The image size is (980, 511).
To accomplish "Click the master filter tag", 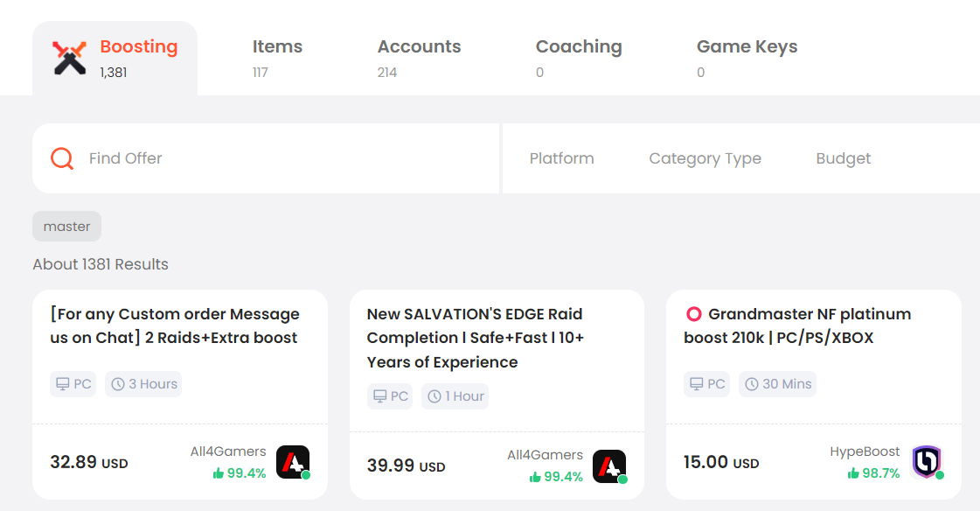I will [66, 227].
